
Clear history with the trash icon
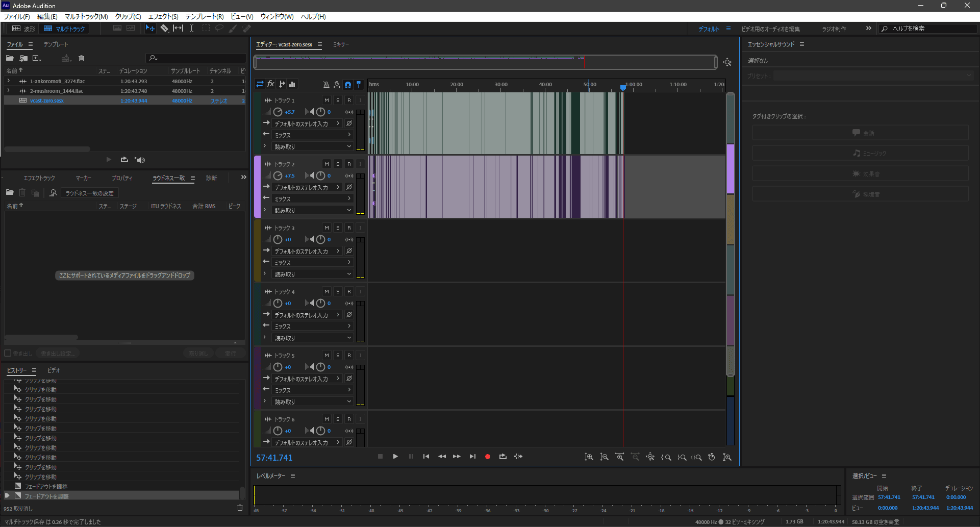point(240,508)
